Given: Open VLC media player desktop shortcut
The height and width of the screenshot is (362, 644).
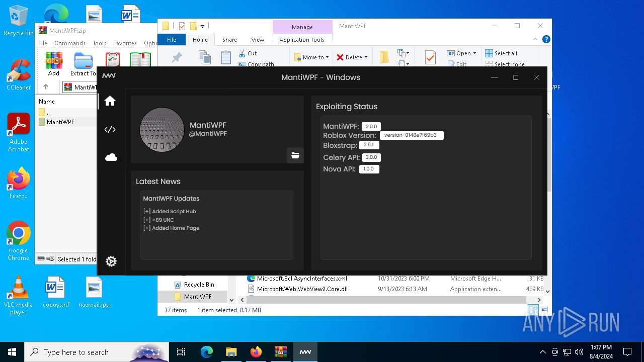Looking at the screenshot, I should pyautogui.click(x=19, y=296).
